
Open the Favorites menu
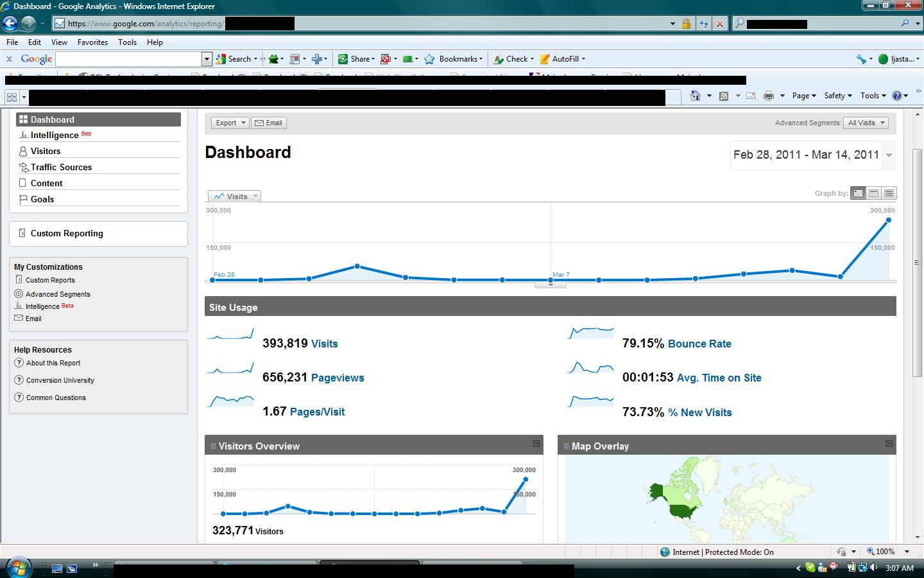[x=92, y=42]
